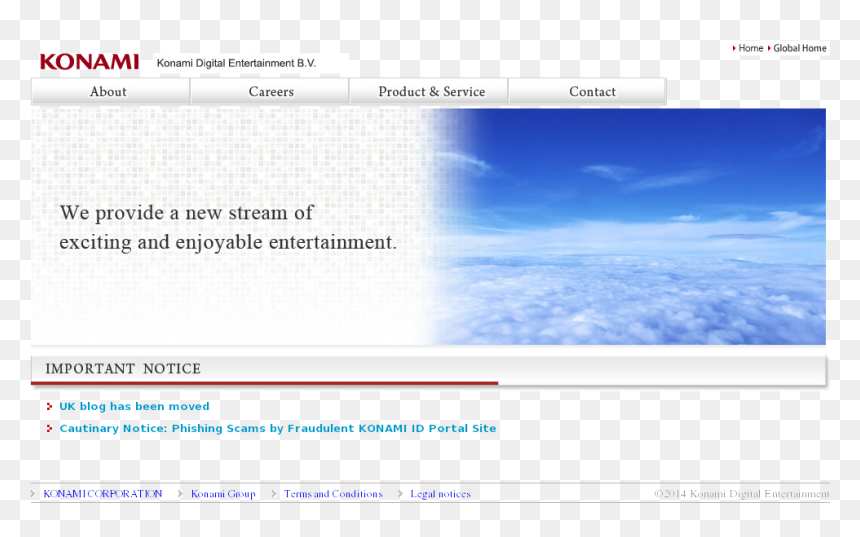This screenshot has width=860, height=537.
Task: Click the IMPORTANT NOTICE heading
Action: (123, 369)
